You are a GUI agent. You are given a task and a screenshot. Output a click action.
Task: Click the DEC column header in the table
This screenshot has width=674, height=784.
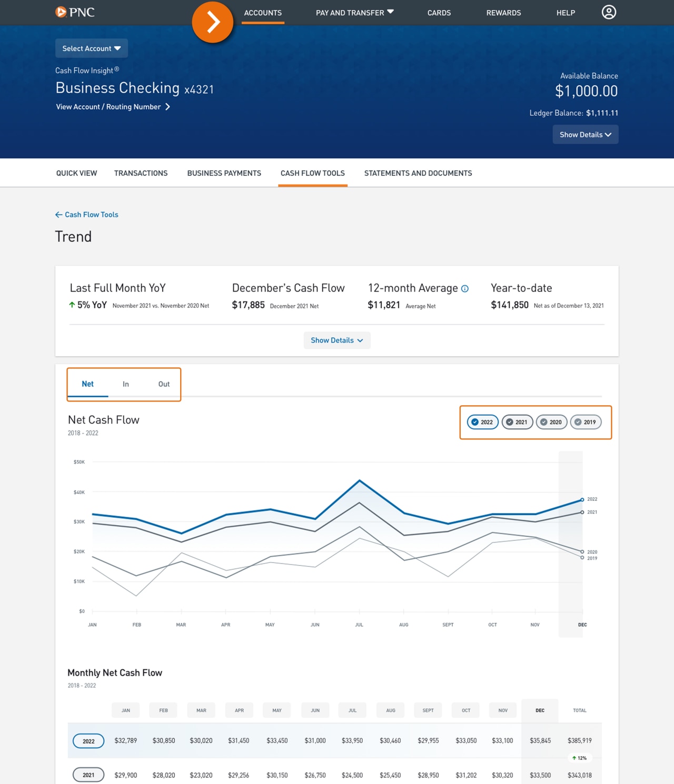(539, 710)
